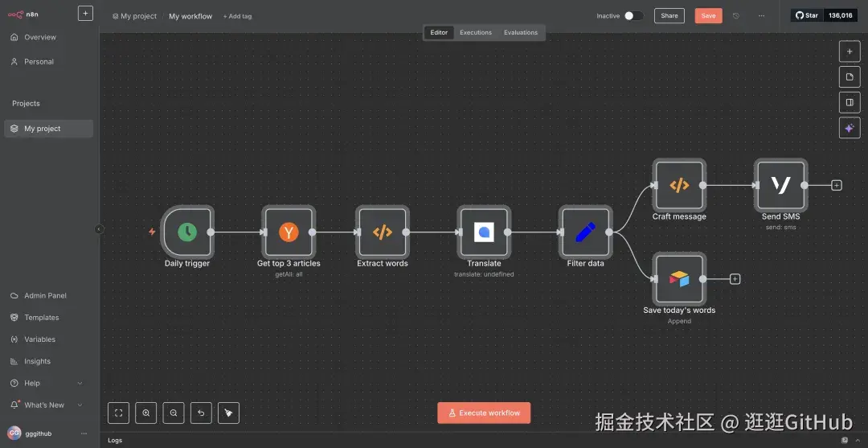868x448 pixels.
Task: Switch to the Evaluations tab
Action: tap(520, 33)
